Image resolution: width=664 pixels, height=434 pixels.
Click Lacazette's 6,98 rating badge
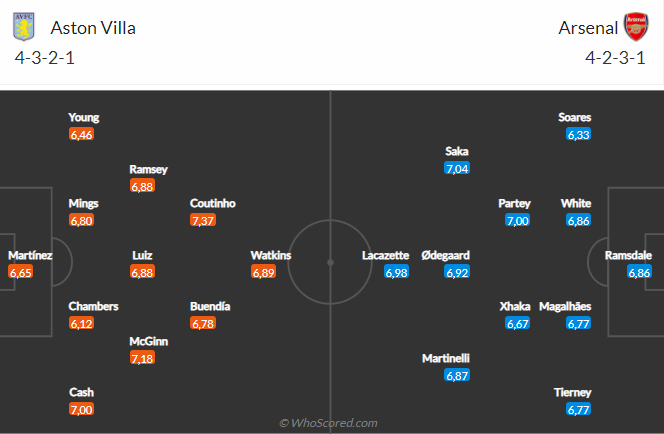click(x=396, y=271)
